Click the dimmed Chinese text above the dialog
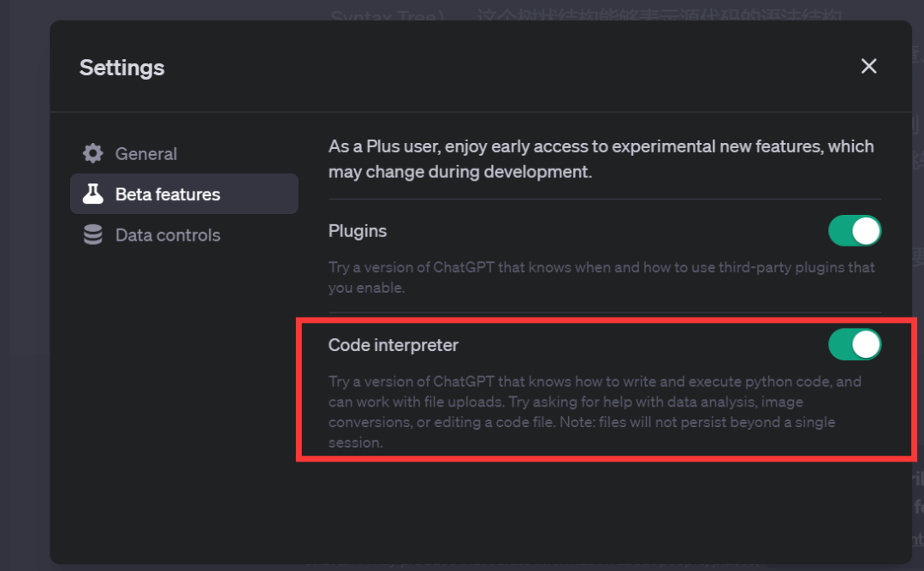Image resolution: width=924 pixels, height=571 pixels. pyautogui.click(x=586, y=15)
